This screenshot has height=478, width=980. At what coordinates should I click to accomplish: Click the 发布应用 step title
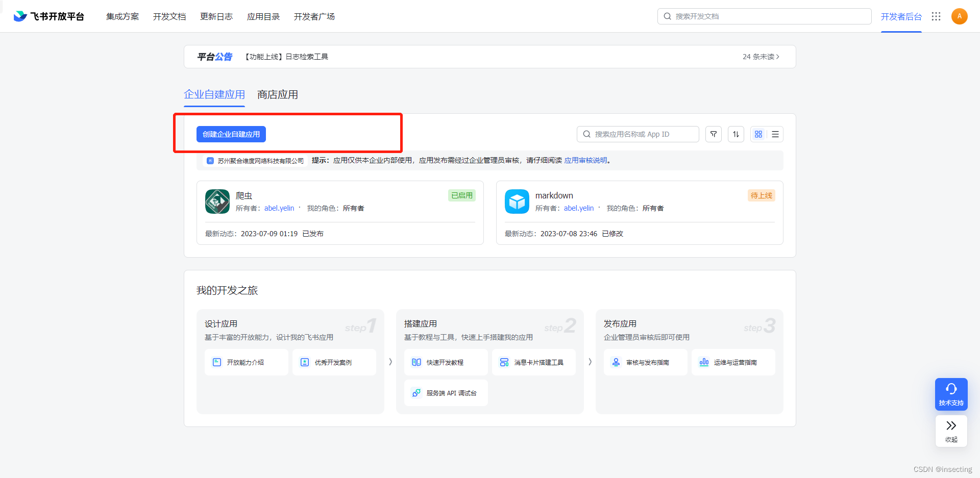point(620,324)
